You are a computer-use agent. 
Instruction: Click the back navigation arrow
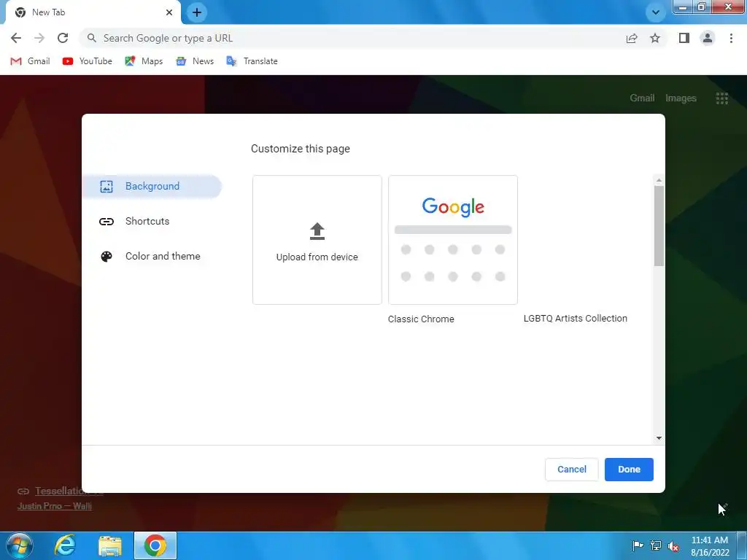16,38
